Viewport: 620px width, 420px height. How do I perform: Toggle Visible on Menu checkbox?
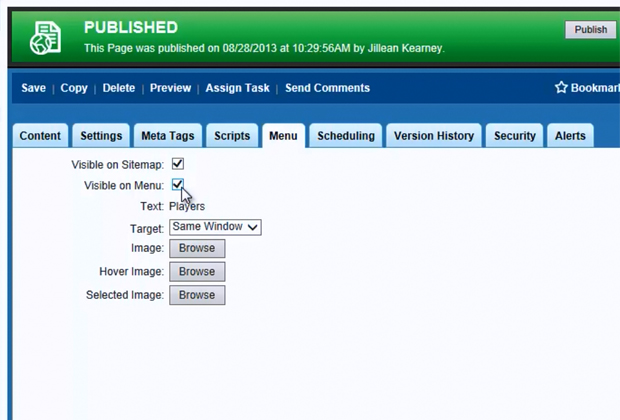click(x=178, y=184)
